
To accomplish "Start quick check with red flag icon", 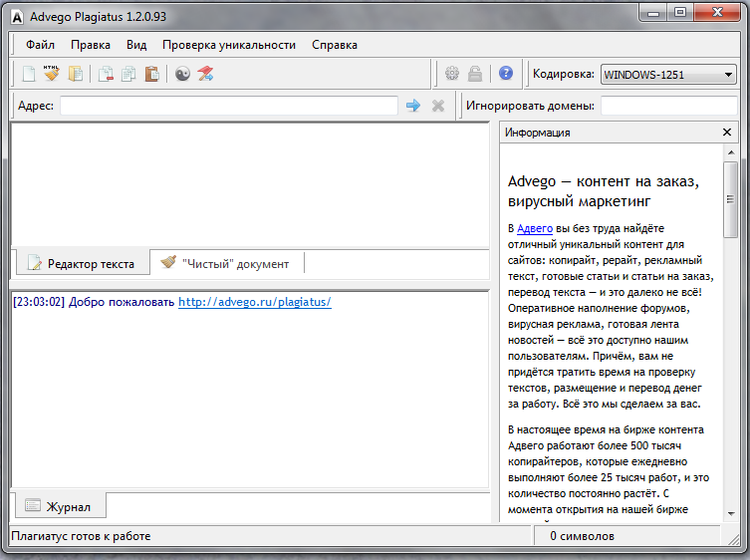I will click(205, 74).
